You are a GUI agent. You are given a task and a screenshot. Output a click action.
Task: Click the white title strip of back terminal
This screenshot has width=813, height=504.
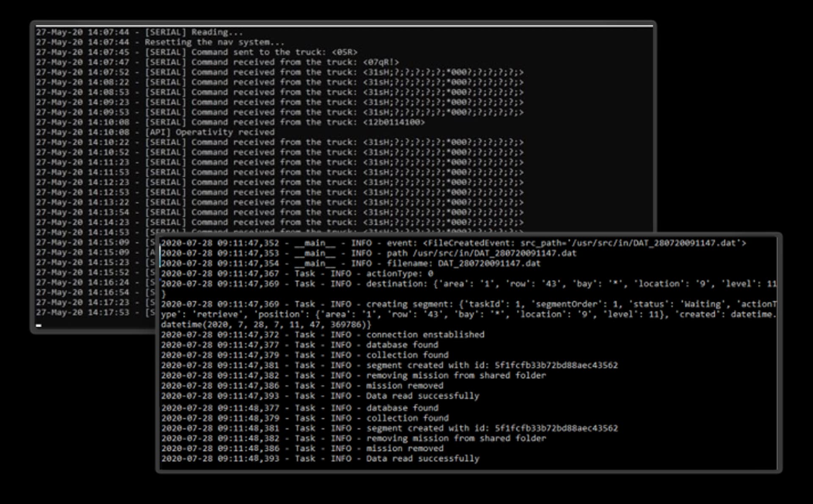point(343,26)
